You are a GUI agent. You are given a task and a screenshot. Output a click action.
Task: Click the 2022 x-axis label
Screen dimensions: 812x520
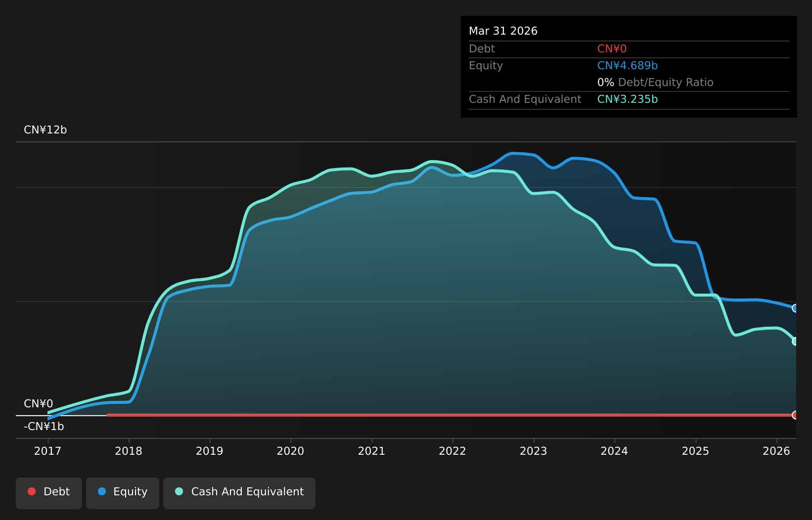coord(452,451)
